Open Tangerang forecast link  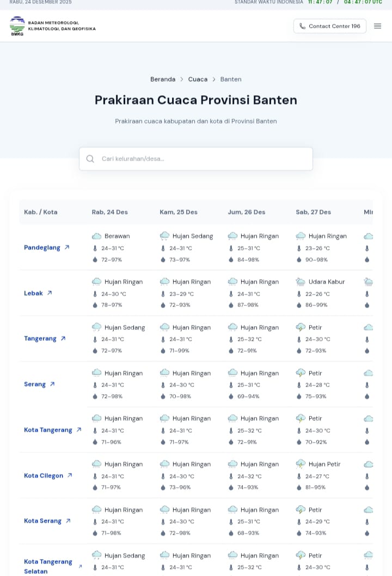[40, 339]
